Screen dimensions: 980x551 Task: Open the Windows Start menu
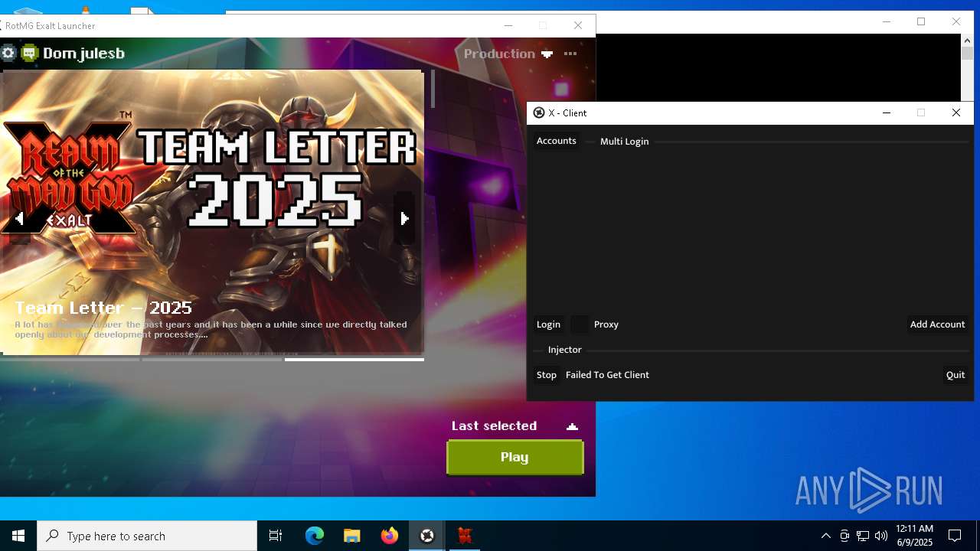(18, 536)
